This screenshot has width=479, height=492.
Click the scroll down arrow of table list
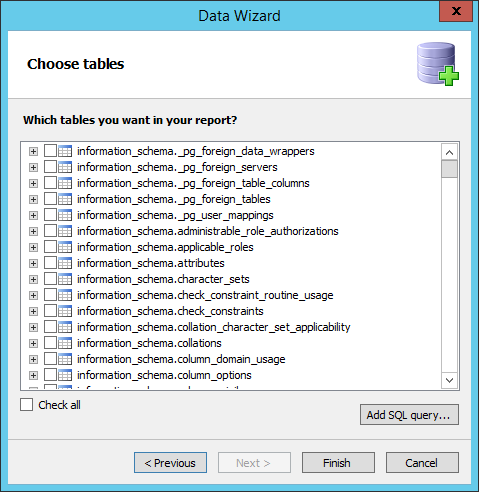click(x=449, y=380)
